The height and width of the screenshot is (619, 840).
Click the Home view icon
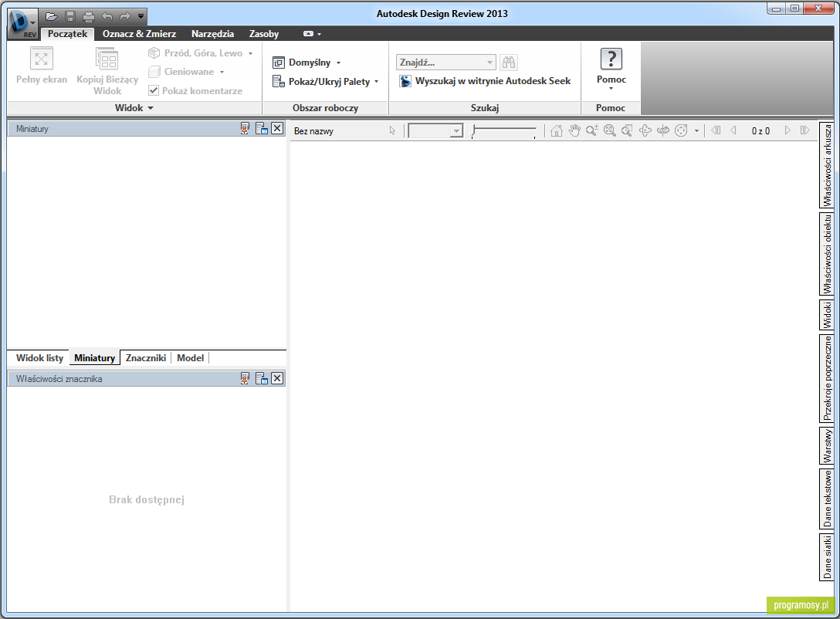pyautogui.click(x=557, y=130)
